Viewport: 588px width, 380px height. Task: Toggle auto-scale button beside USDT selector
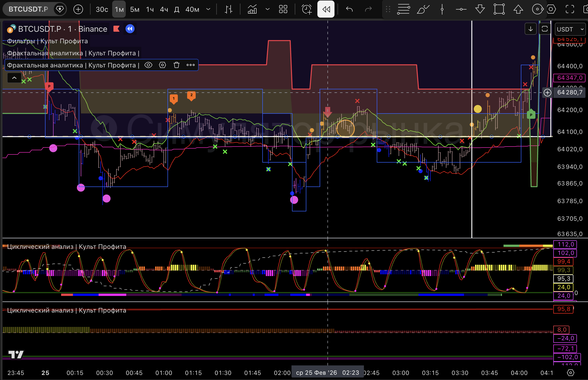tap(544, 29)
